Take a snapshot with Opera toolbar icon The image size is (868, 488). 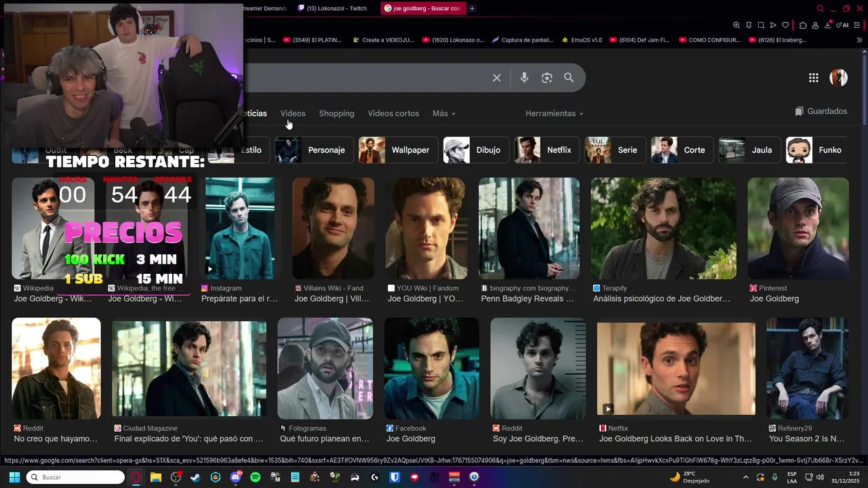[761, 25]
